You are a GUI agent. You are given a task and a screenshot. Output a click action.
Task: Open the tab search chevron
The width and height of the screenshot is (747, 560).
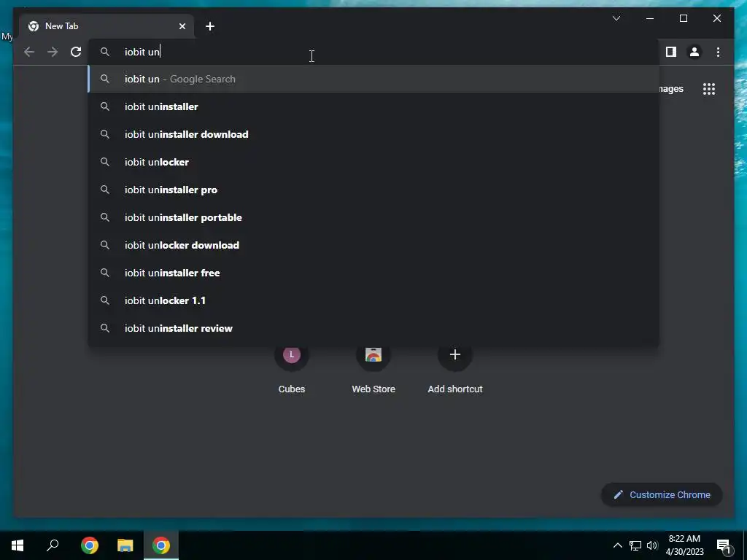(x=616, y=18)
